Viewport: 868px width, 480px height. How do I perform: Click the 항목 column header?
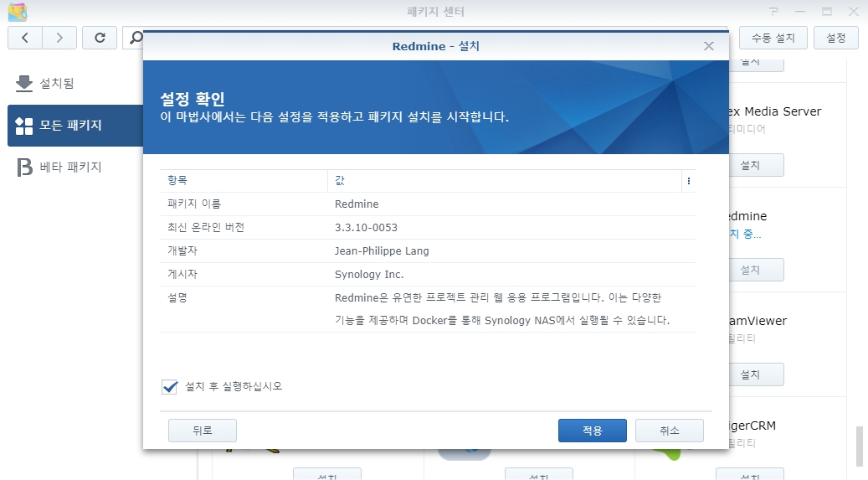tap(244, 181)
